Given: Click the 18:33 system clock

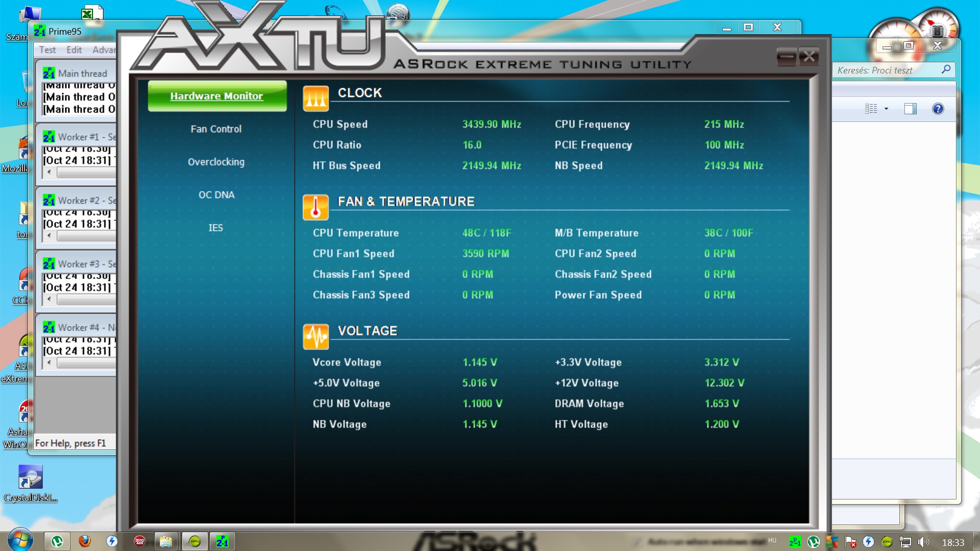Looking at the screenshot, I should click(x=953, y=542).
